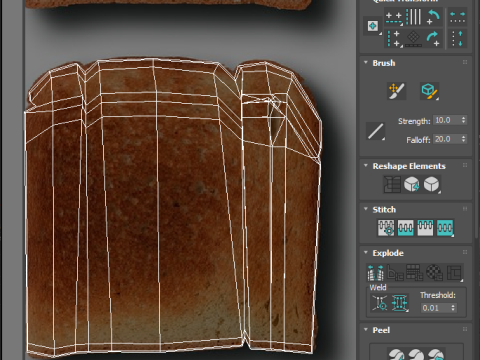This screenshot has height=360, width=480.
Task: Click Rotate +90 clockwise arrow icon
Action: [433, 39]
